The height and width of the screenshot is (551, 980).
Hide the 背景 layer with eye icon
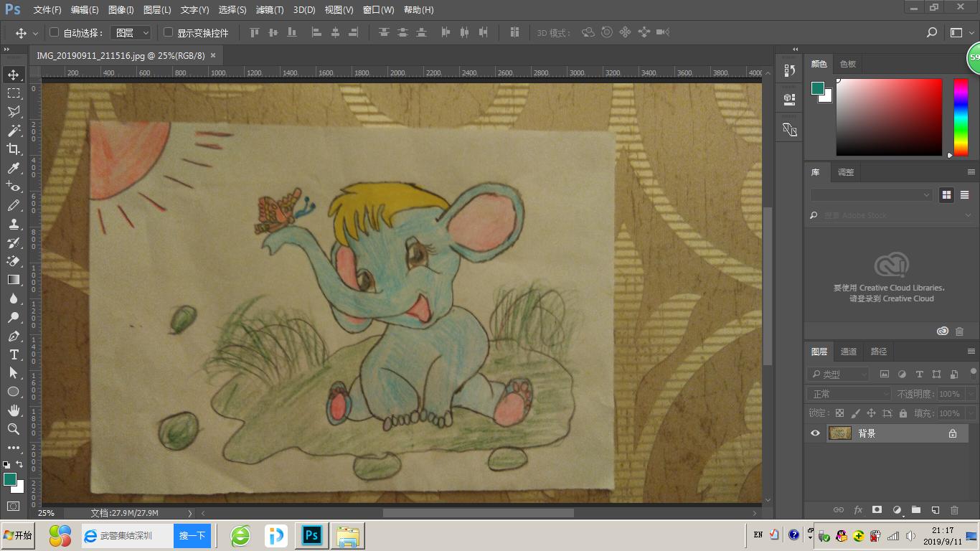[815, 433]
